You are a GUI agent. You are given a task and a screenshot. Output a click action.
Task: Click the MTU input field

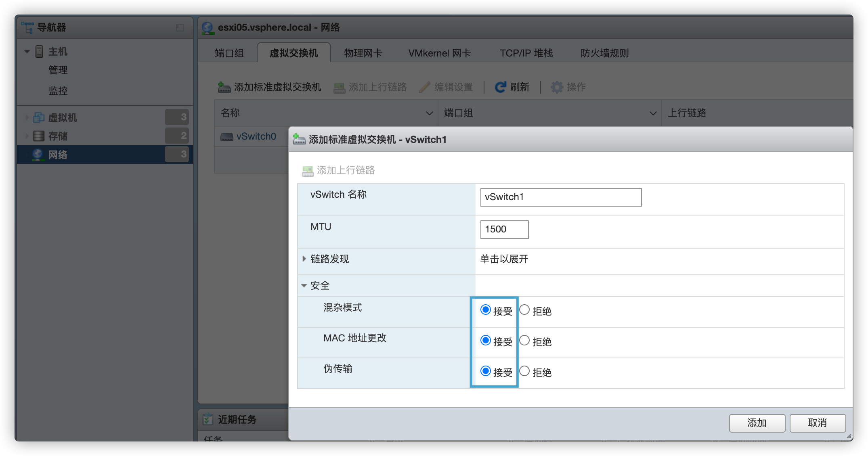click(504, 229)
